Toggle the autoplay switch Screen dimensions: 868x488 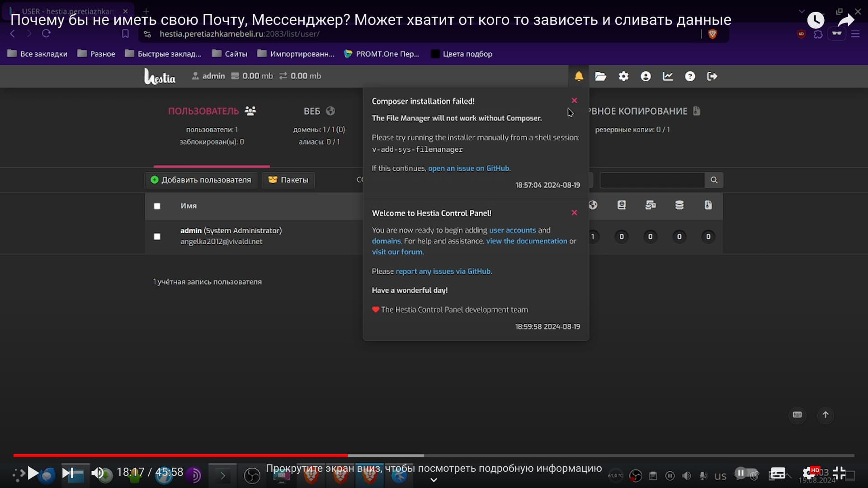[x=746, y=474]
